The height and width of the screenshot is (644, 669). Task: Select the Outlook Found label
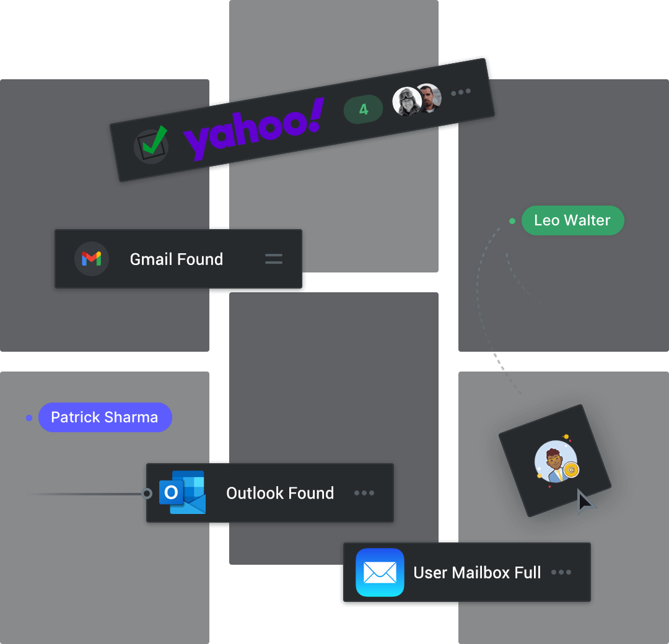[280, 493]
